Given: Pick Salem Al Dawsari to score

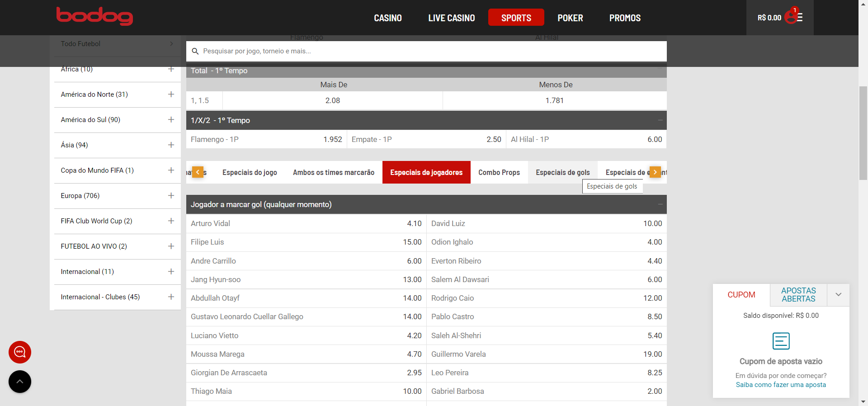Looking at the screenshot, I should pos(547,279).
